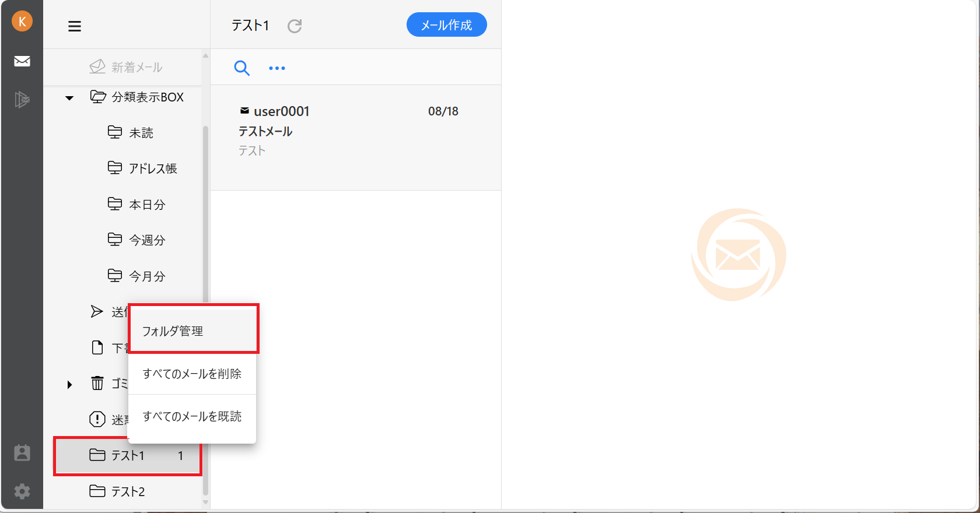Click the unread count 1 on テスト1
This screenshot has height=513, width=980.
click(x=181, y=456)
